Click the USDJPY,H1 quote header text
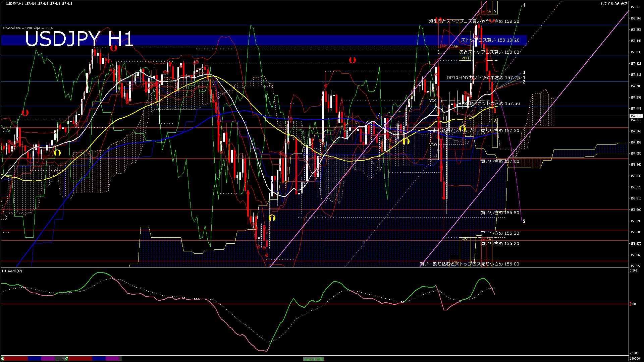This screenshot has height=362, width=644. [x=39, y=4]
